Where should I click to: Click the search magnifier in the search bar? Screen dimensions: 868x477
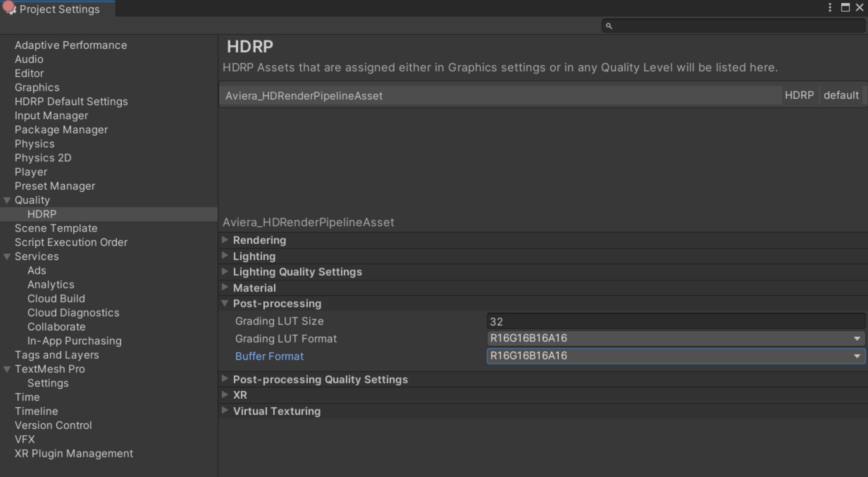[609, 25]
